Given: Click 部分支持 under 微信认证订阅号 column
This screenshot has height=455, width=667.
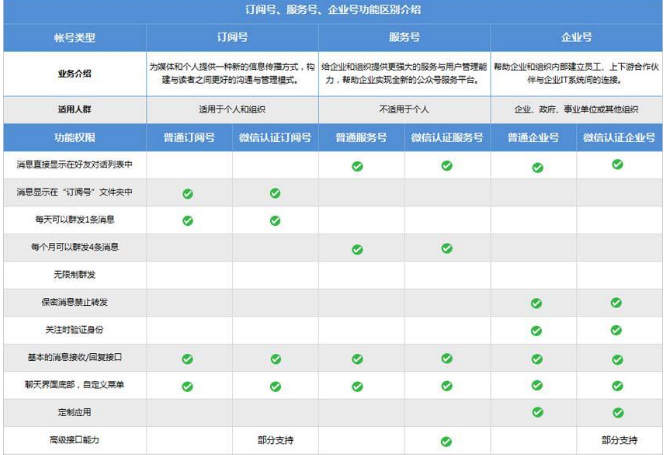Looking at the screenshot, I should (x=275, y=440).
